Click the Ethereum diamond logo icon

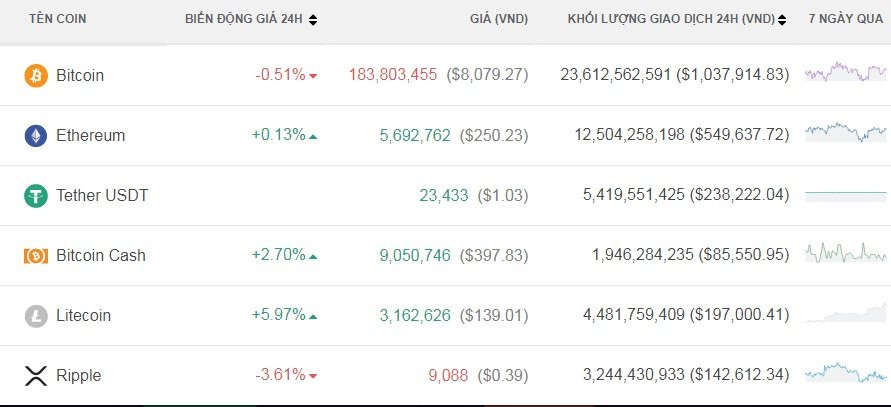pos(36,135)
